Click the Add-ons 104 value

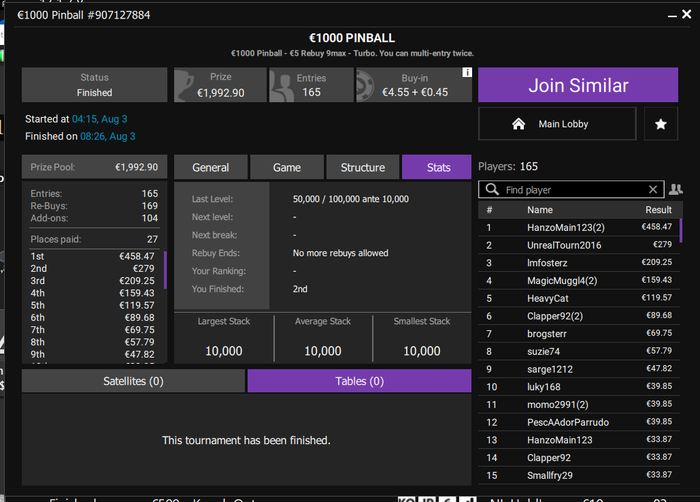150,218
